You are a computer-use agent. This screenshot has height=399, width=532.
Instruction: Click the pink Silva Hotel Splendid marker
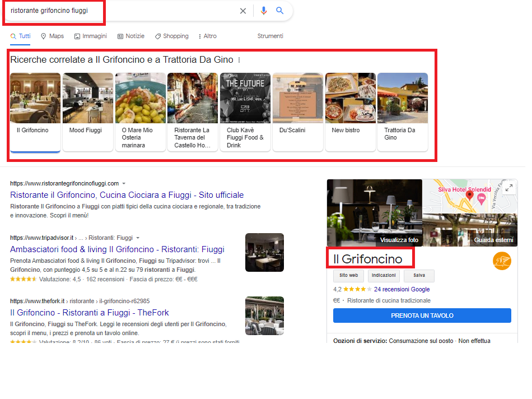pos(482,199)
